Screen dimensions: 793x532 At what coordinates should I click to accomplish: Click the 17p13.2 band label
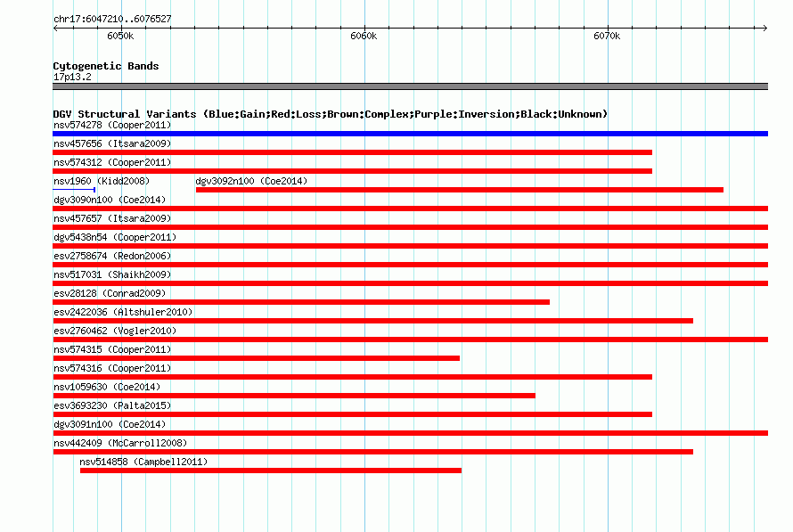pyautogui.click(x=72, y=77)
